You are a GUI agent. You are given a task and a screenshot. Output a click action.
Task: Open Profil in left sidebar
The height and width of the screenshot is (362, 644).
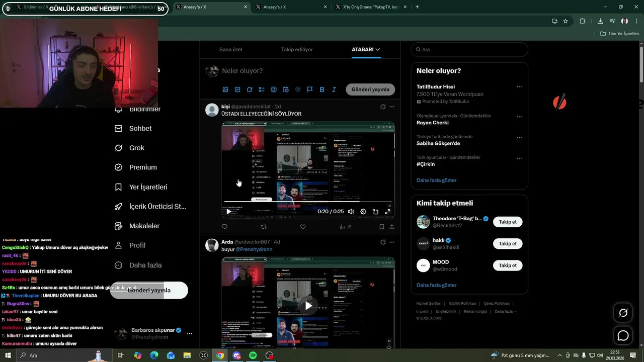click(130, 245)
